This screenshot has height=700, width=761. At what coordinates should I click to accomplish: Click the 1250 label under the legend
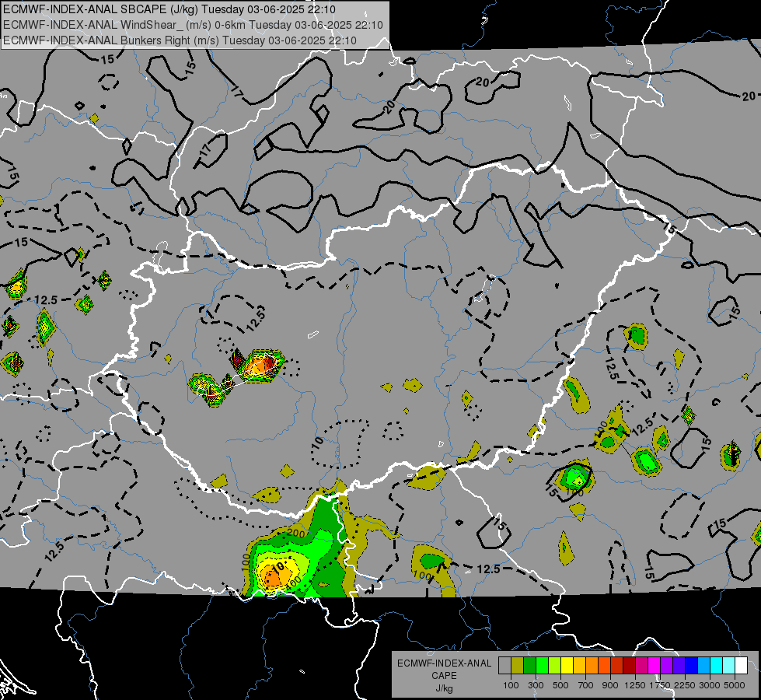tap(635, 685)
